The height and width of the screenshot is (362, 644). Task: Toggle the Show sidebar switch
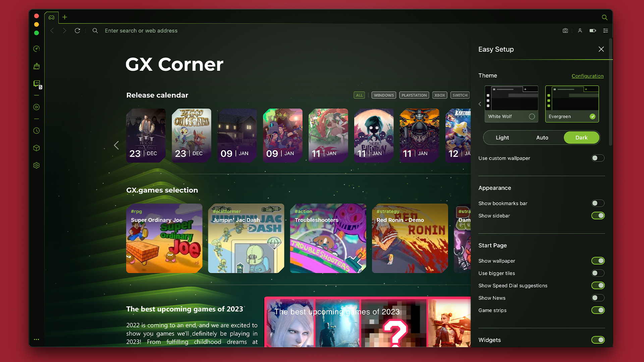(598, 216)
